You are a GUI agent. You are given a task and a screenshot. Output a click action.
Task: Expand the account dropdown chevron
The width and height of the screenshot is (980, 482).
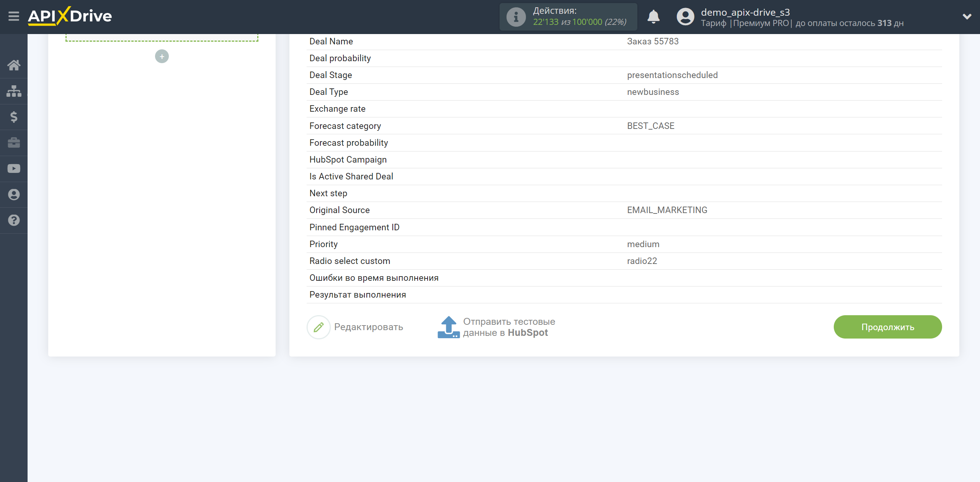(x=967, y=16)
